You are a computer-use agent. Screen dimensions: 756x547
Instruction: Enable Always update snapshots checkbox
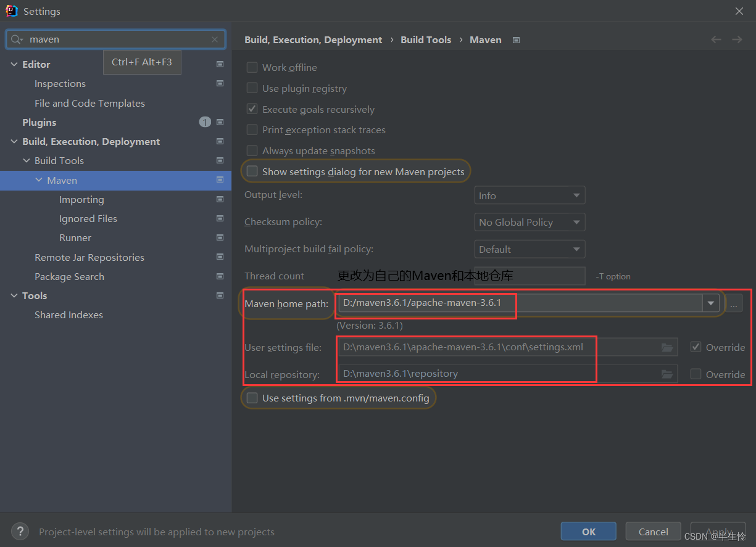pos(252,150)
